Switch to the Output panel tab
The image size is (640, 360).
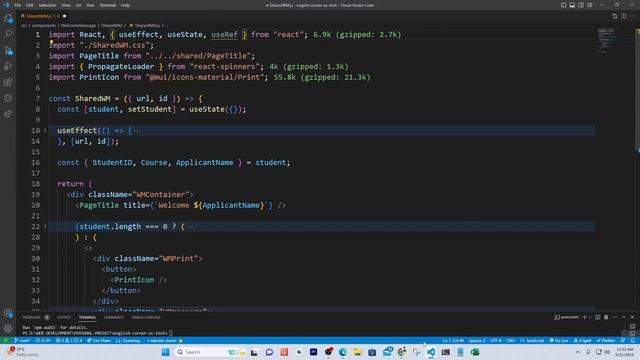tap(64, 317)
